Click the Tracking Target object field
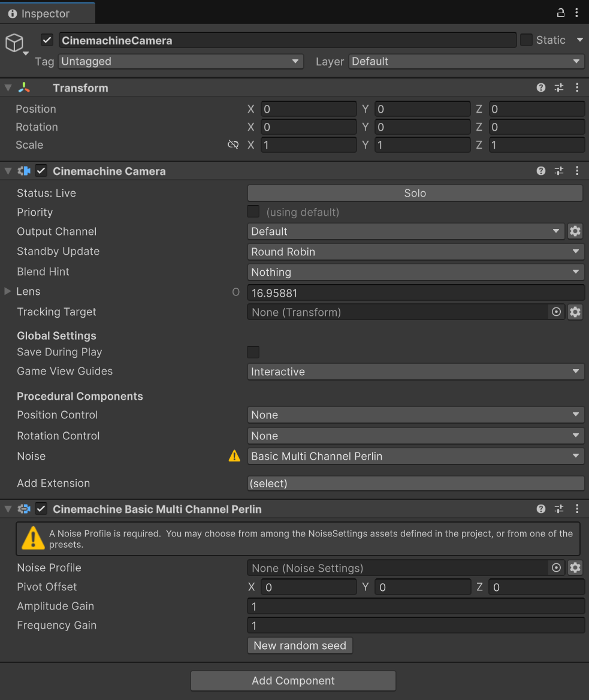The image size is (589, 700). click(x=397, y=312)
